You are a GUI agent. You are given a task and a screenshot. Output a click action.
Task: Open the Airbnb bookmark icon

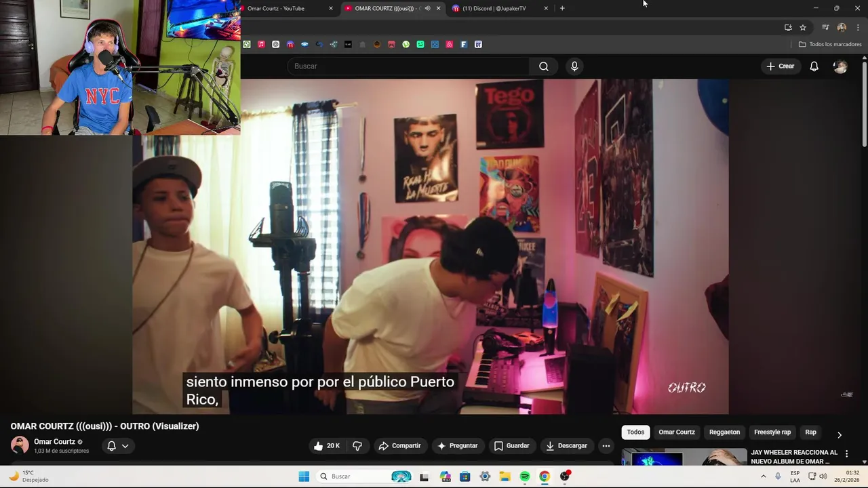449,44
